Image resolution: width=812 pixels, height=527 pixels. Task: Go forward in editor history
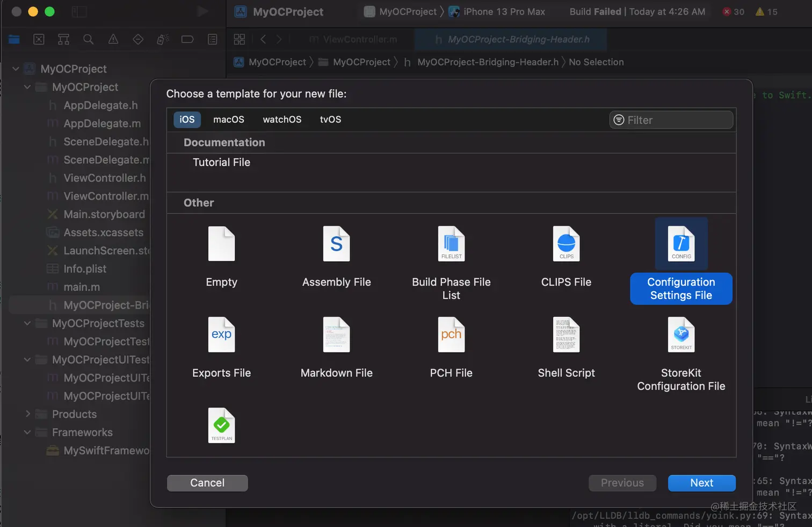(279, 39)
